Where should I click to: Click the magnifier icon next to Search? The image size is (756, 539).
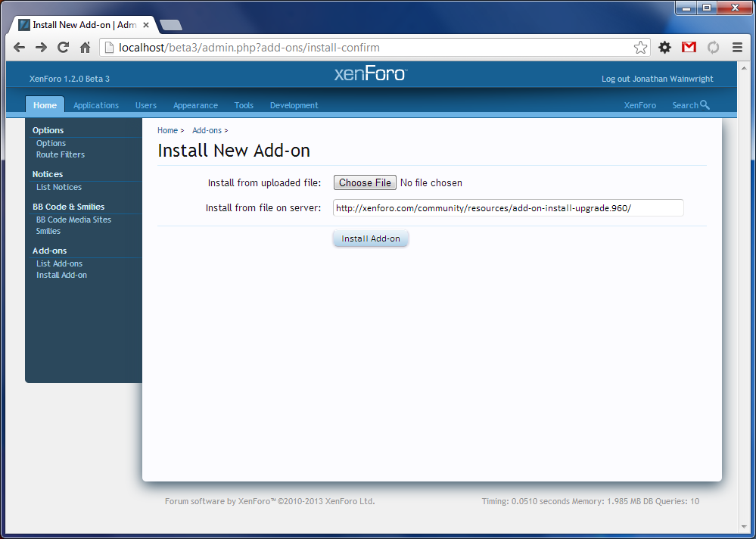[x=705, y=104]
